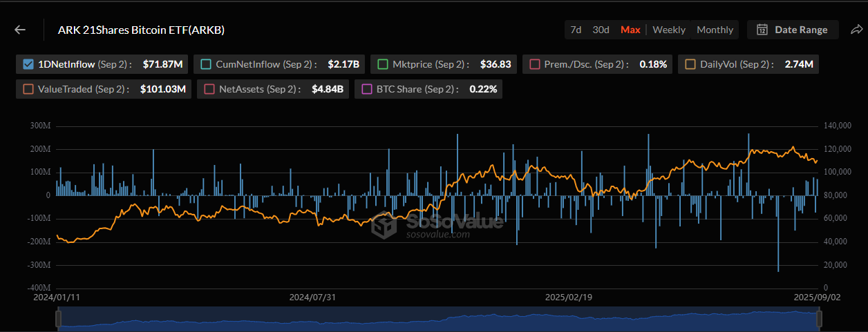Viewport: 868px width, 332px height.
Task: Click the 2024/01/11 axis date label
Action: 58,297
